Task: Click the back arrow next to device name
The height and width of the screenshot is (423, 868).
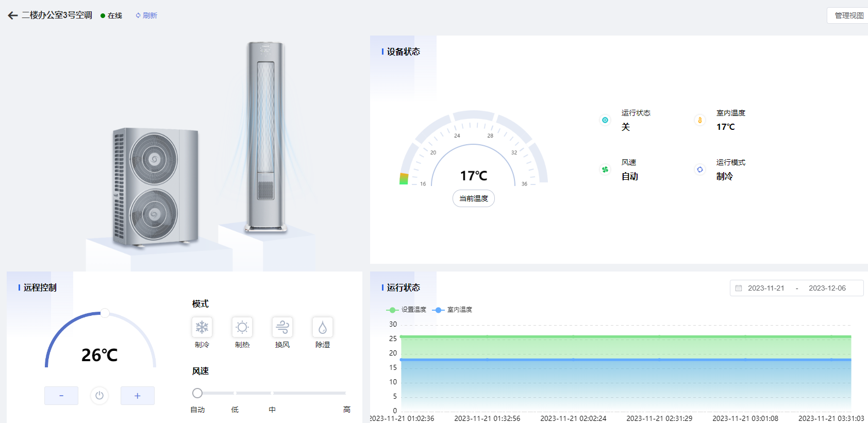Action: click(13, 15)
